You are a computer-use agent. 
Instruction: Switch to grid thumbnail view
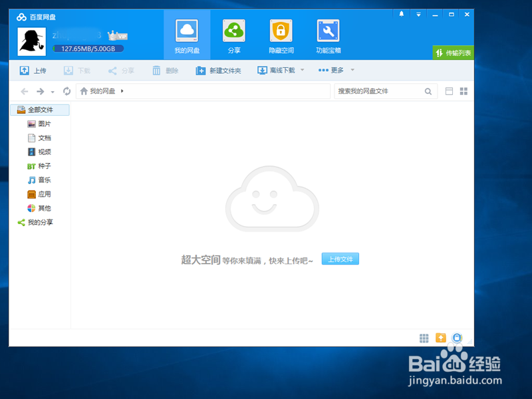coord(464,91)
